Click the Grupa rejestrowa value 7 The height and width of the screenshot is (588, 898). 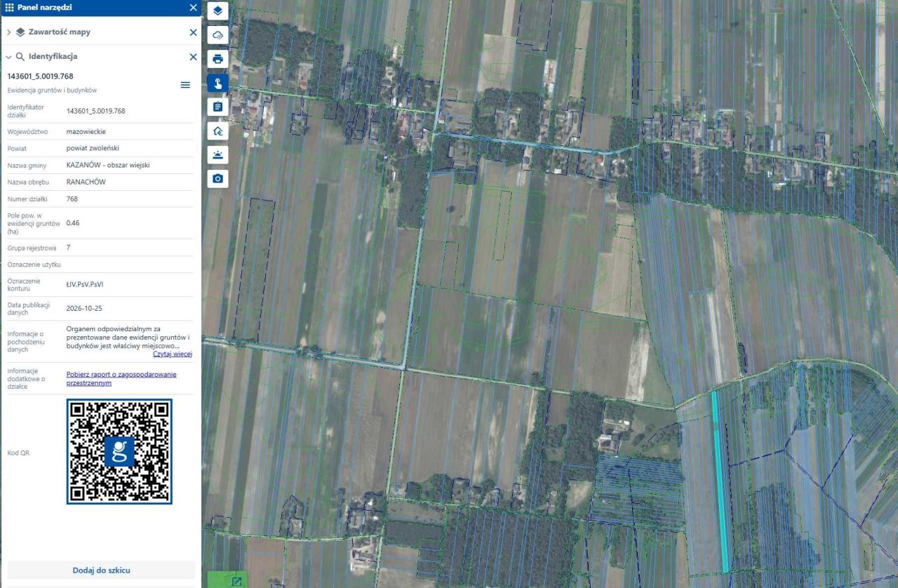pyautogui.click(x=68, y=248)
